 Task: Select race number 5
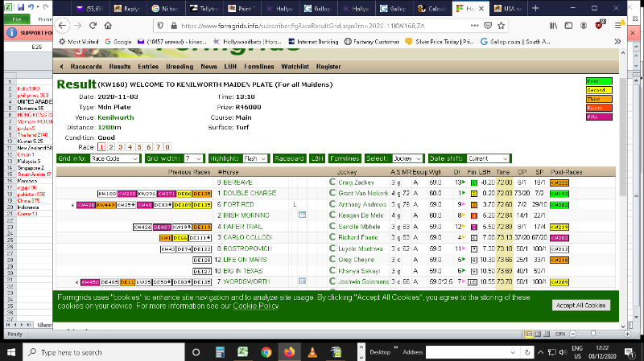click(x=138, y=147)
